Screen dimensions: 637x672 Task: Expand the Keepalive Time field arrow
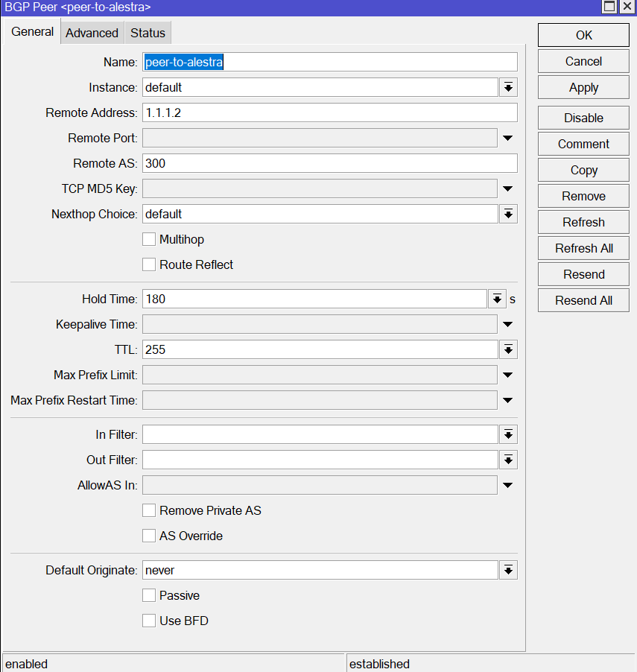point(508,324)
